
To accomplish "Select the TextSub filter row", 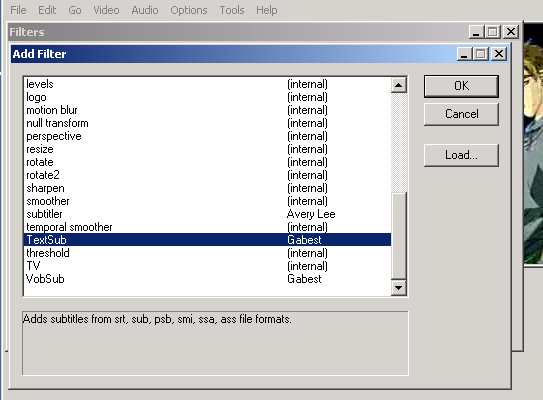I will 208,240.
